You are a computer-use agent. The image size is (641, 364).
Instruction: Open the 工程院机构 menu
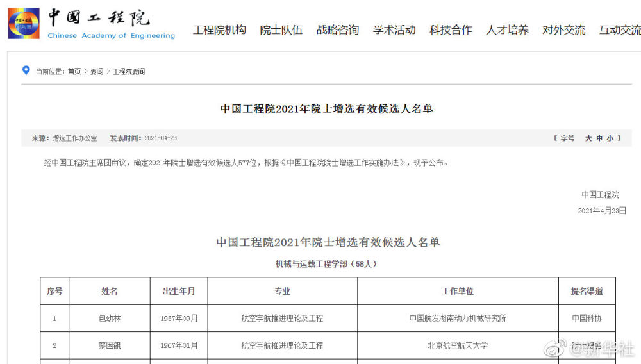pyautogui.click(x=219, y=30)
